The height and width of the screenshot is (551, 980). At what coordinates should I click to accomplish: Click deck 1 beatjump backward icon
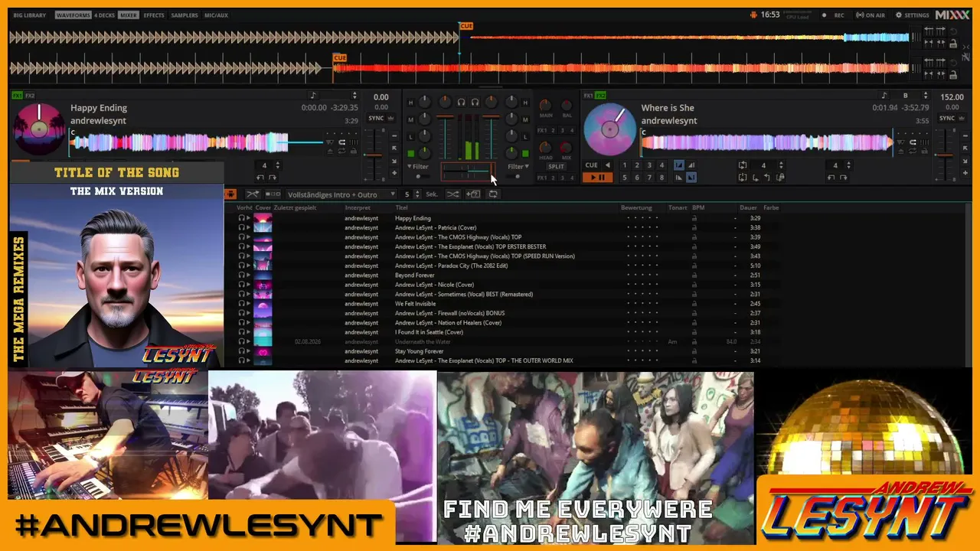[x=260, y=178]
